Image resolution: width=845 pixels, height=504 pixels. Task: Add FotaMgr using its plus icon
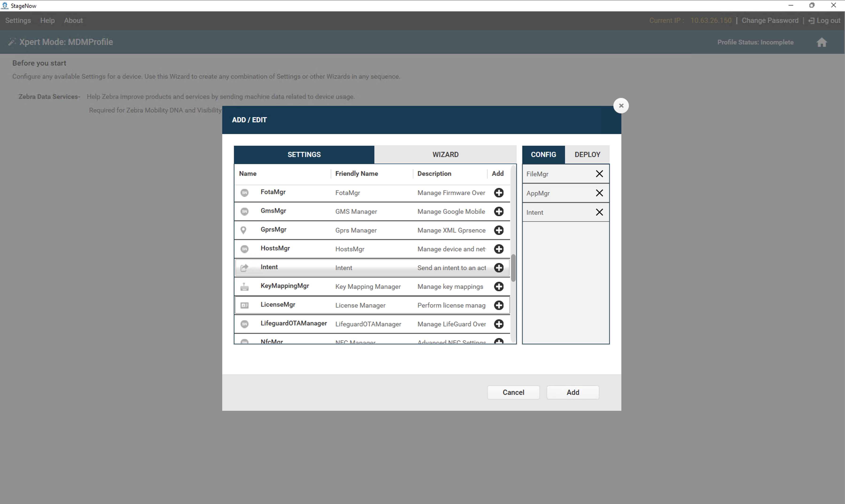click(x=499, y=193)
